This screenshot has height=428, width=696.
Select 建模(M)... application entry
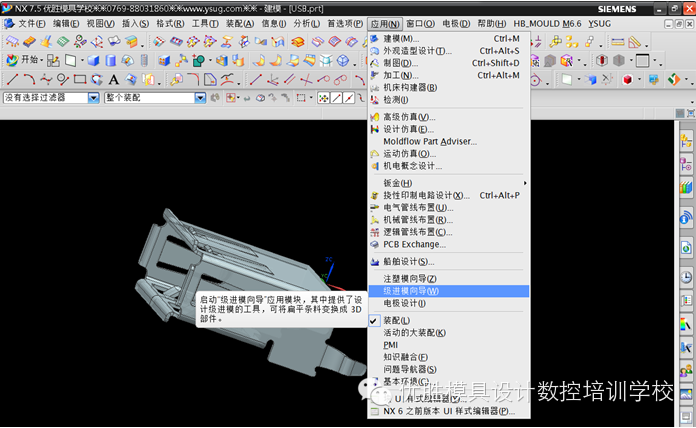pos(449,39)
